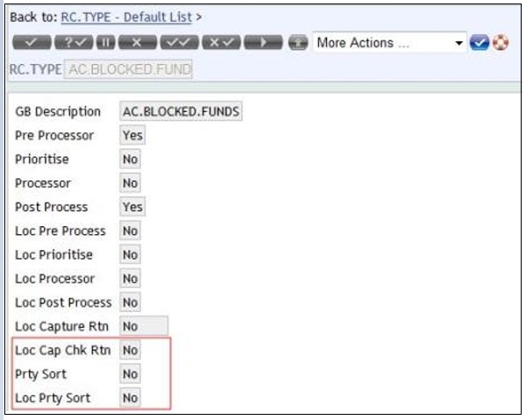Image resolution: width=526 pixels, height=420 pixels.
Task: Click the Loc Prty Sort value
Action: 130,397
